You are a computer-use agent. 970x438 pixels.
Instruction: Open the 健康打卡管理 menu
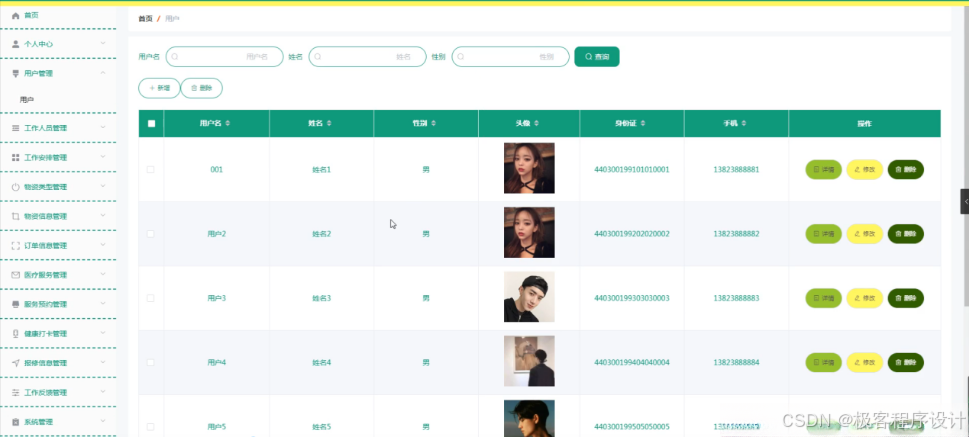pyautogui.click(x=58, y=333)
